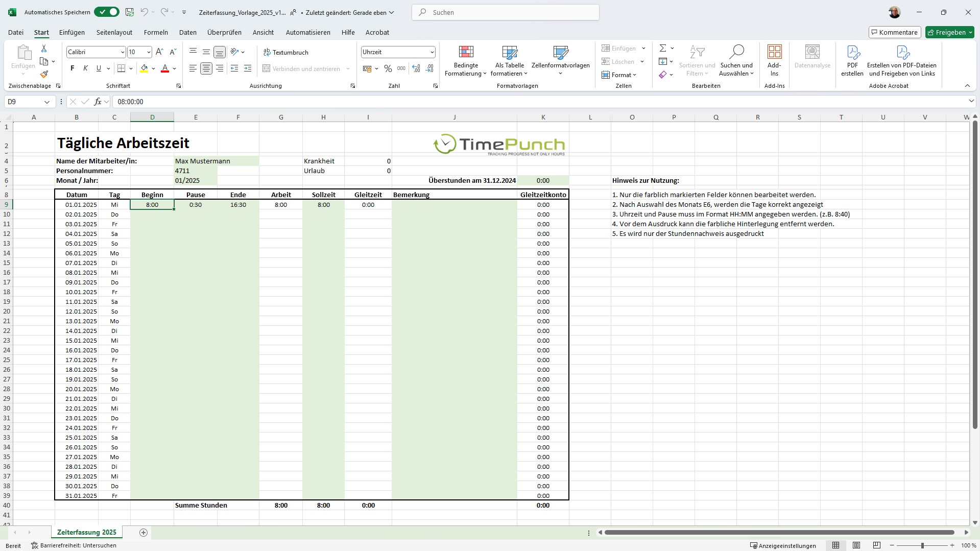980x551 pixels.
Task: Expand the Name Box dropdown arrow
Action: tap(47, 102)
